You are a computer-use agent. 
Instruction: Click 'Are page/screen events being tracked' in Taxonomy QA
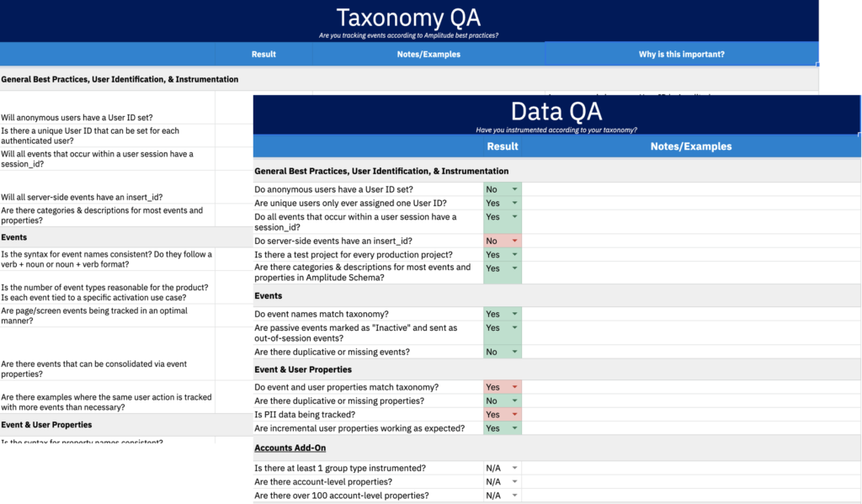94,316
